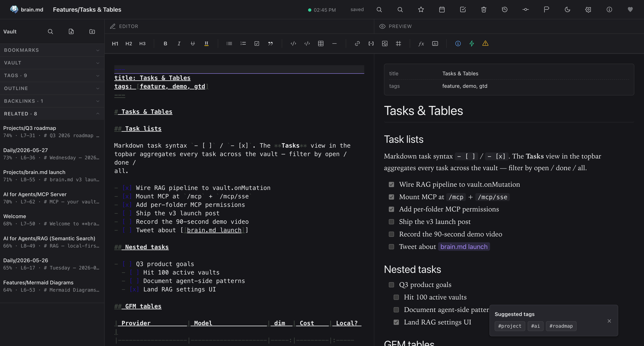The height and width of the screenshot is (346, 644).
Task: Insert a math block with the boxed fx icon
Action: tap(435, 44)
